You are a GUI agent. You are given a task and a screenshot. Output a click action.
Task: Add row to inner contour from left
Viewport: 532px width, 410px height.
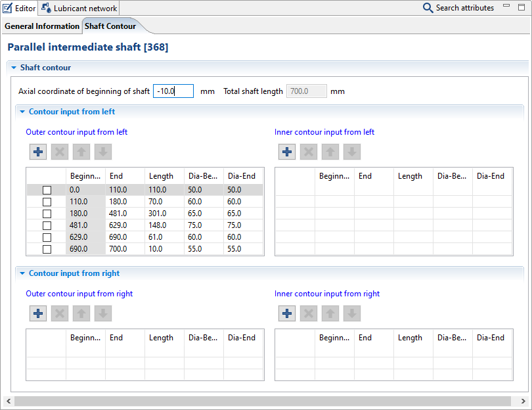pyautogui.click(x=287, y=152)
